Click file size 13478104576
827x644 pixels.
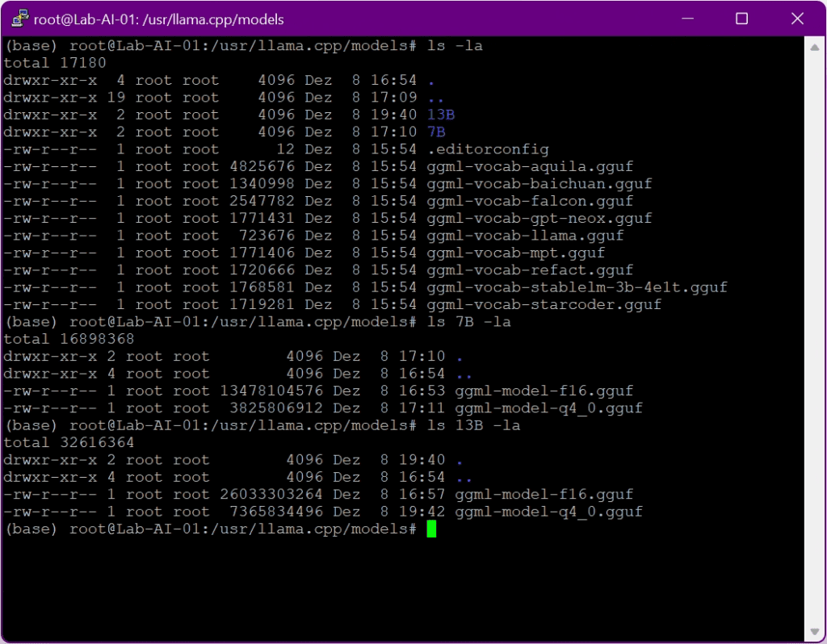pyautogui.click(x=271, y=391)
